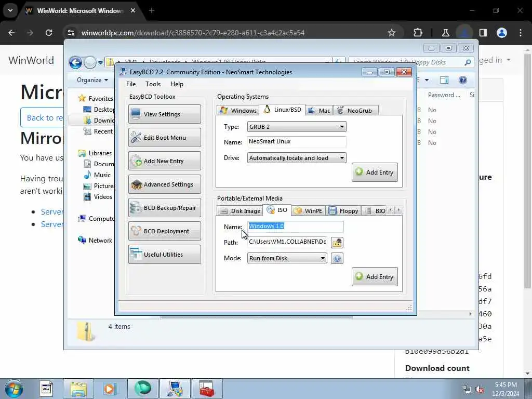This screenshot has height=399, width=532.
Task: Click muted volume icon in system tray
Action: pyautogui.click(x=480, y=390)
